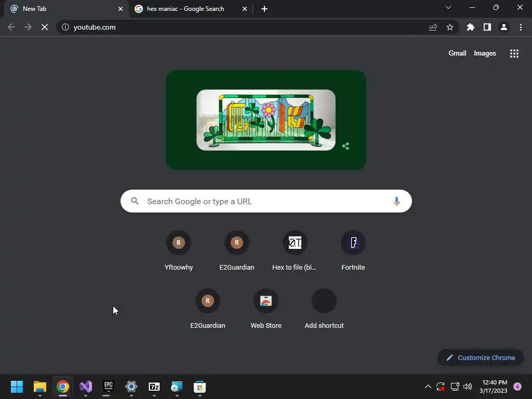Stop loading the page
The height and width of the screenshot is (399, 532).
pos(45,27)
